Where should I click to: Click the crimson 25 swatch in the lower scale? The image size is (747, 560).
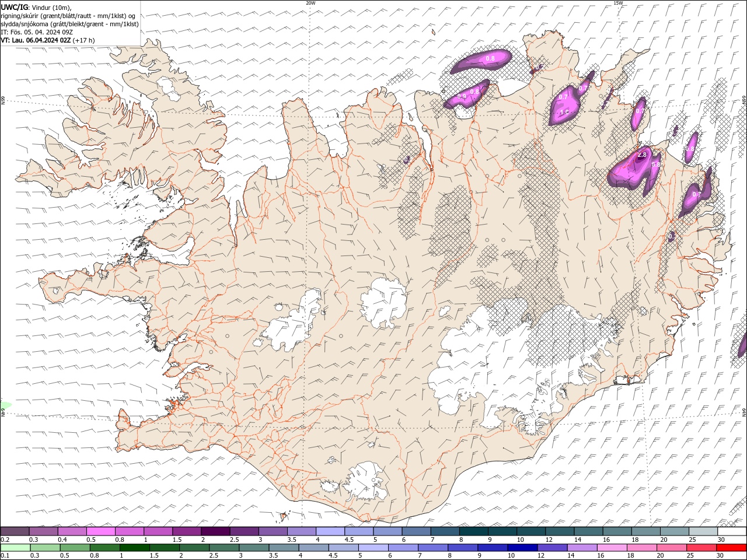tap(701, 548)
